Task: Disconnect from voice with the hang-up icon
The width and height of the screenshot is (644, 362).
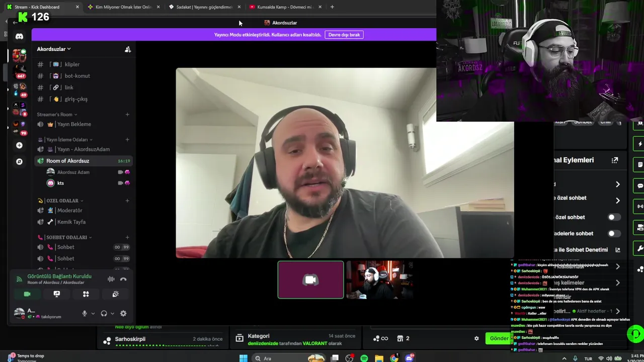Action: click(x=123, y=279)
